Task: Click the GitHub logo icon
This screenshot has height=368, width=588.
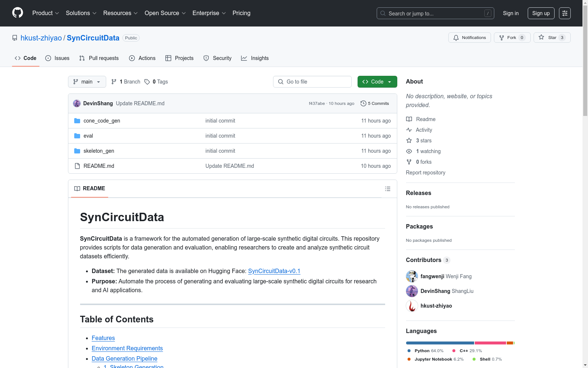Action: tap(18, 13)
